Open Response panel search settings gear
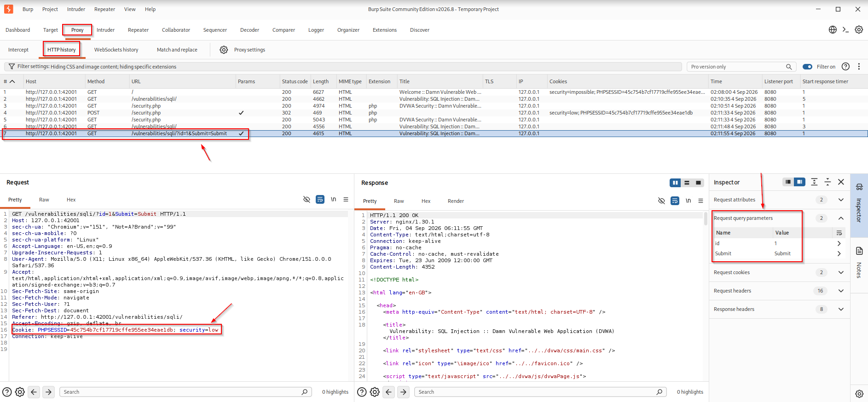Screen dimensions: 868x402 (x=375, y=392)
